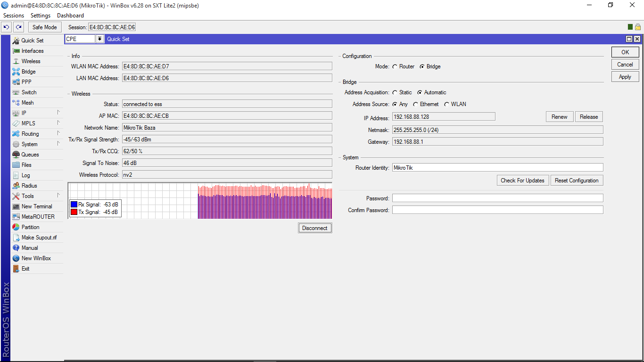The height and width of the screenshot is (362, 644).
Task: Set Address Source to Ethernet
Action: coord(415,104)
